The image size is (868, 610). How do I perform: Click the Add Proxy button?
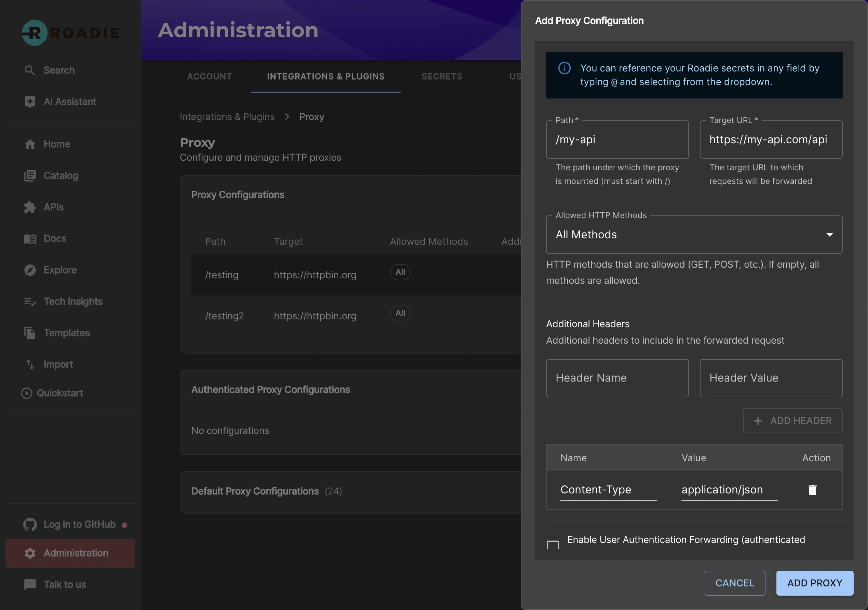point(814,583)
